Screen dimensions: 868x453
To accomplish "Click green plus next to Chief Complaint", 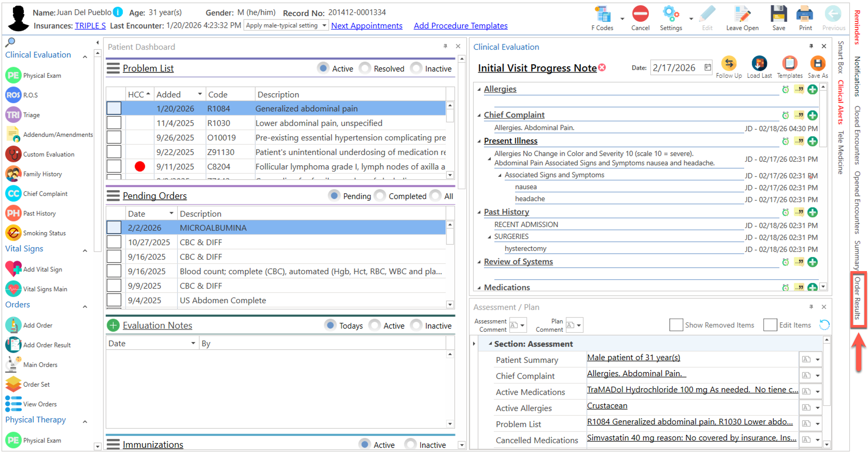I will (812, 115).
